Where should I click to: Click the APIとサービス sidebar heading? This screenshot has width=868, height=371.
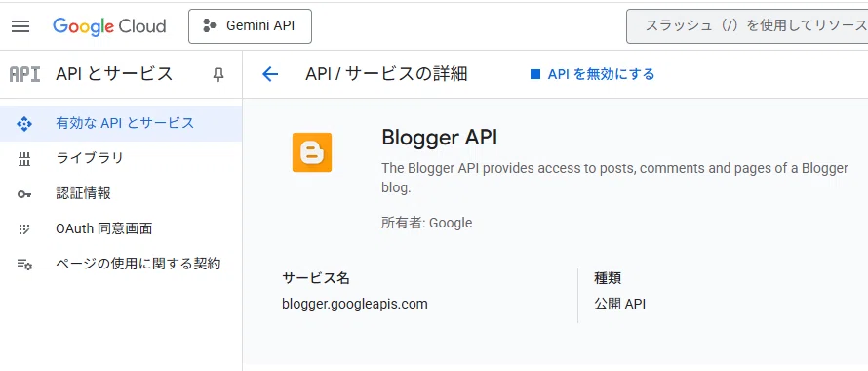[114, 74]
